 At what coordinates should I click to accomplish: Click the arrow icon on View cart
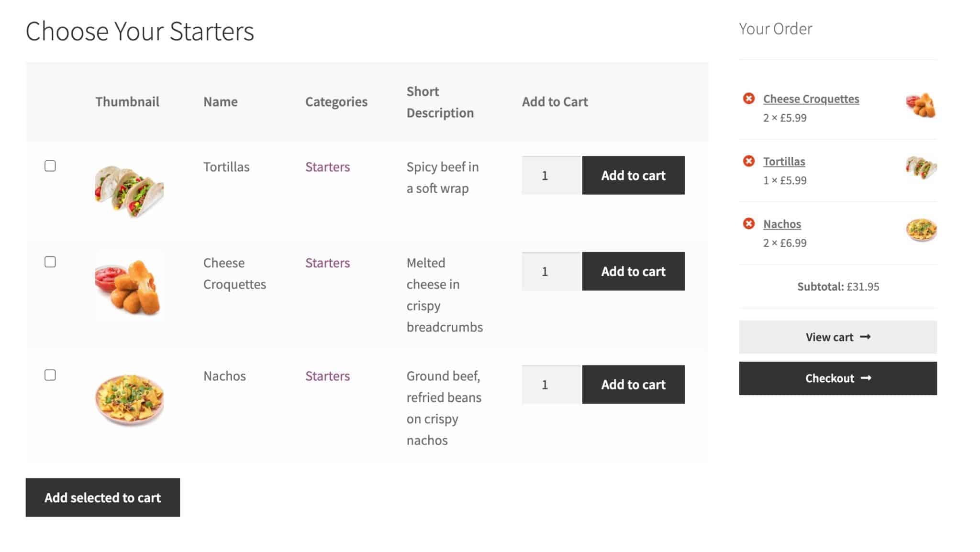[865, 337]
